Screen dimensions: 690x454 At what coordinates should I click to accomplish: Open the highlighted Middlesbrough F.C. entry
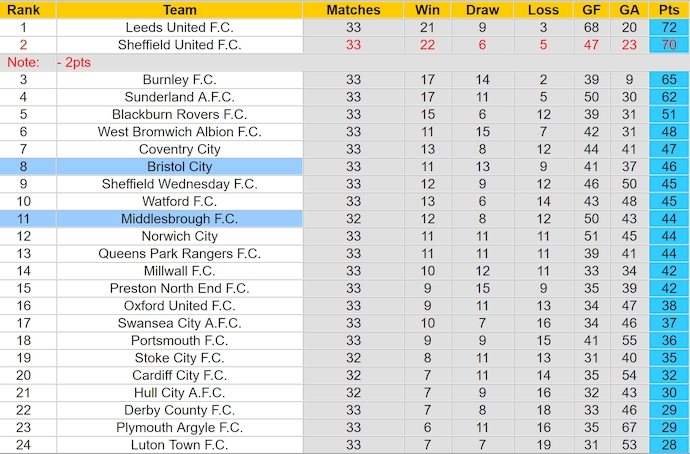point(179,218)
